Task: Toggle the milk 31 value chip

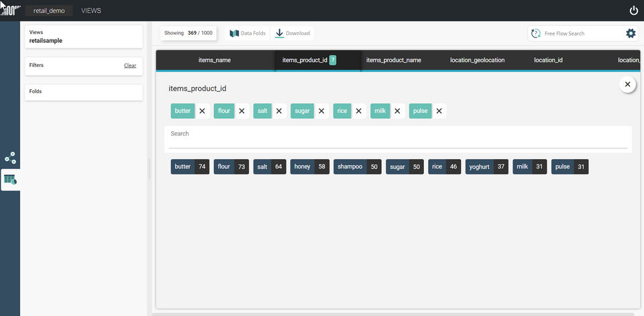Action: pos(529,167)
